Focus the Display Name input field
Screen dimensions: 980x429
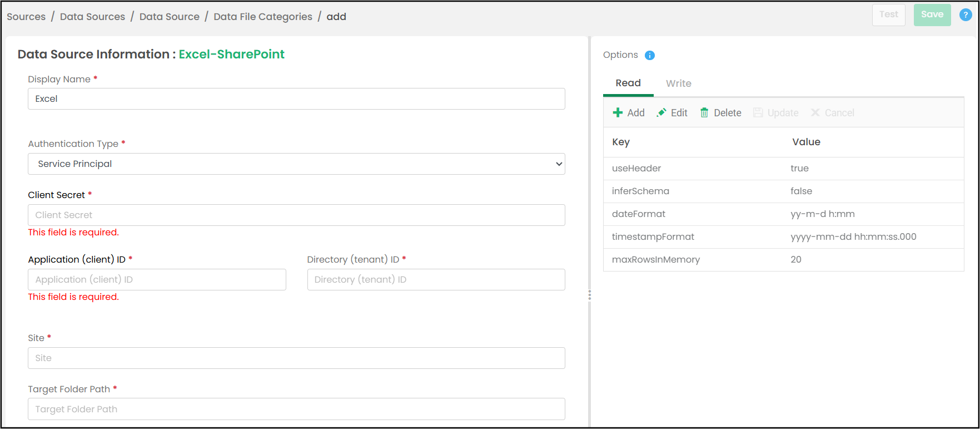pos(296,99)
